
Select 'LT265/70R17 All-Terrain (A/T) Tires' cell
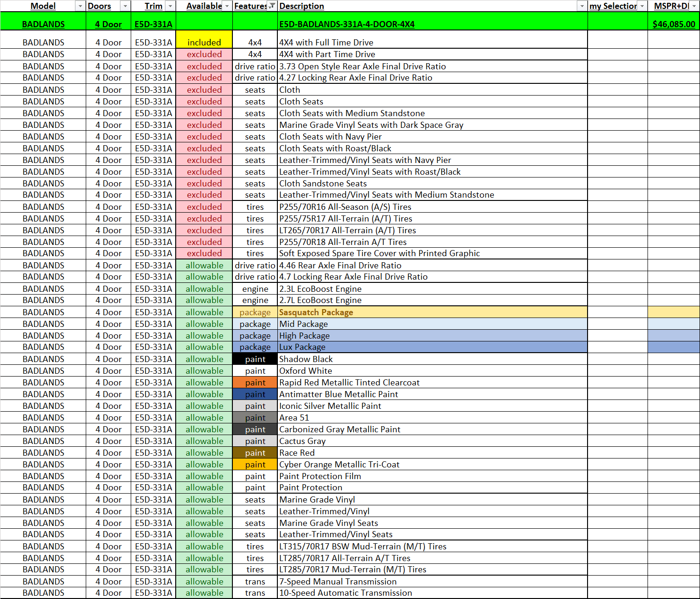point(433,230)
